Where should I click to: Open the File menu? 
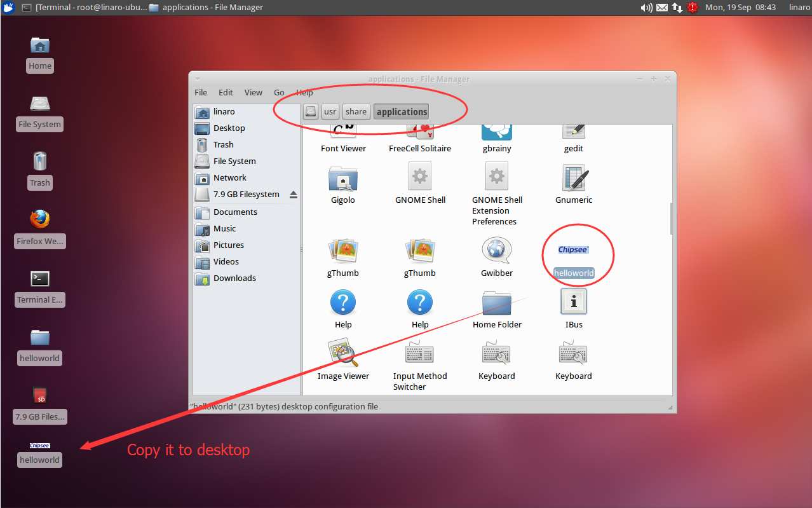(x=201, y=92)
